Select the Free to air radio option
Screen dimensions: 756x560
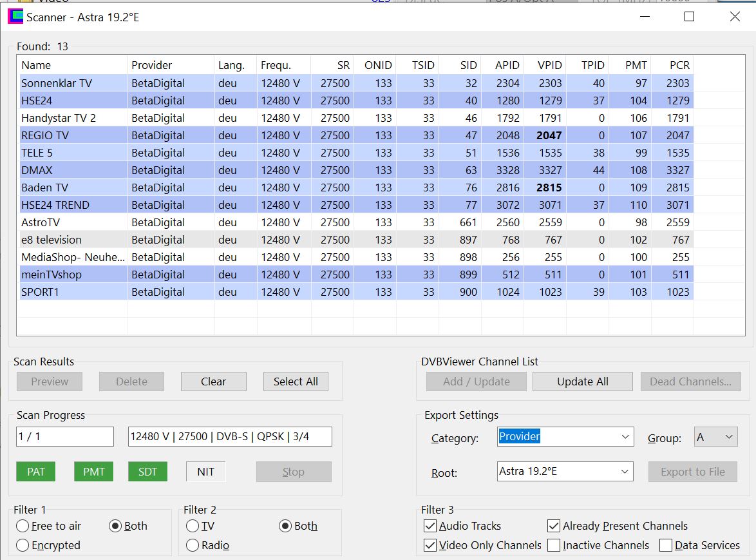23,526
